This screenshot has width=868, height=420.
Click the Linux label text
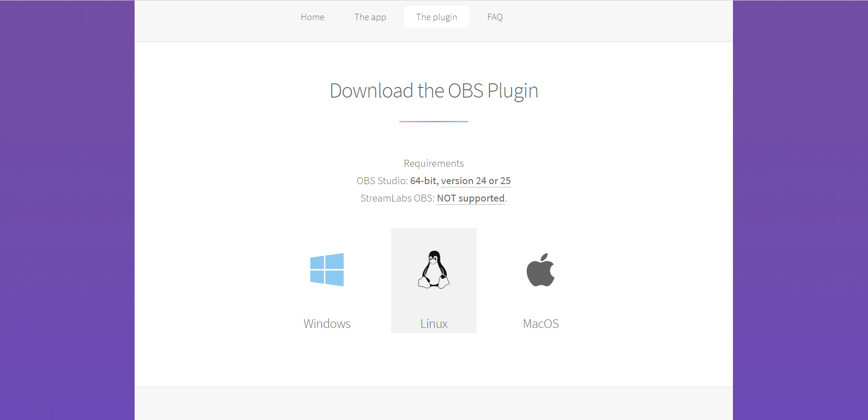tap(433, 323)
